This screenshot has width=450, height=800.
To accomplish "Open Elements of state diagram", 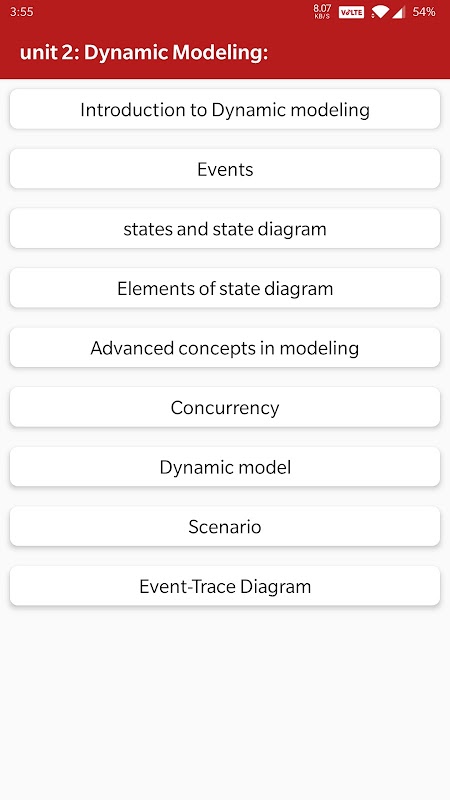I will coord(225,288).
